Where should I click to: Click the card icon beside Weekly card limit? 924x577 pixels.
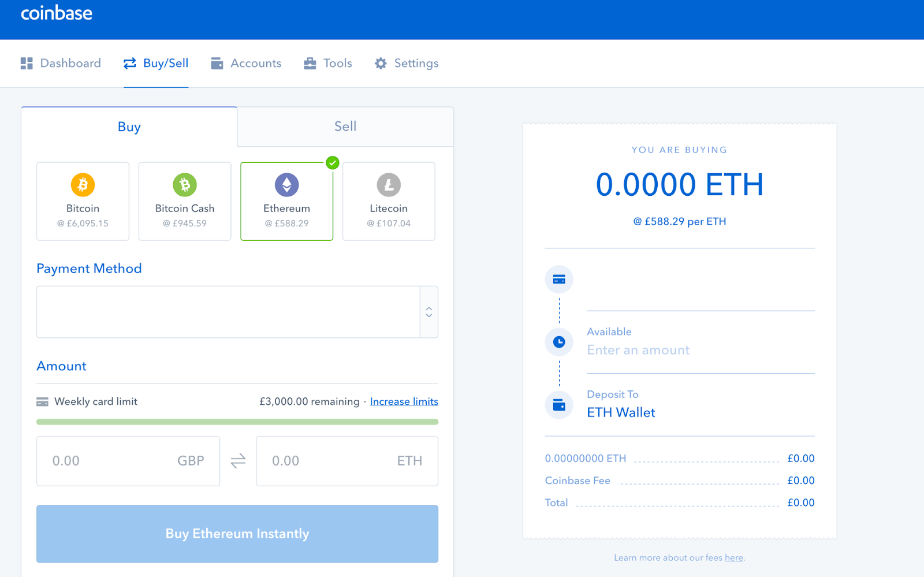[42, 402]
